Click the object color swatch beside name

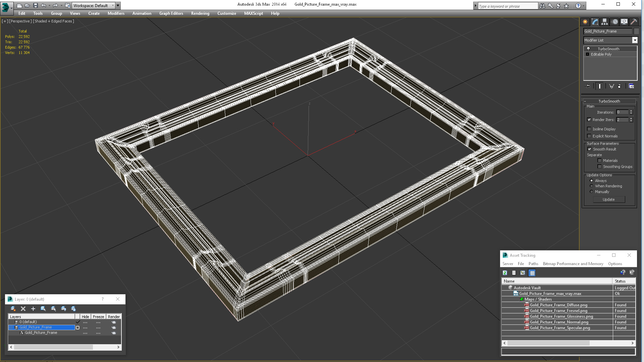tap(636, 31)
